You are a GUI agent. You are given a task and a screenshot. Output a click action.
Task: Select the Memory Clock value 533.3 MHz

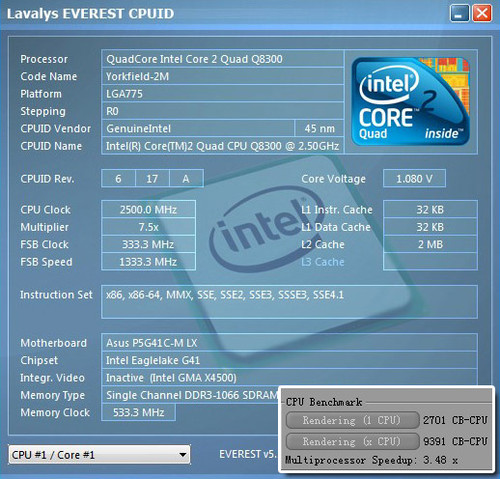(138, 412)
